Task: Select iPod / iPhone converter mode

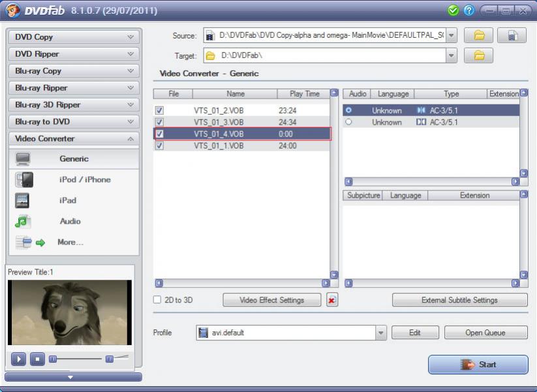Action: point(74,180)
